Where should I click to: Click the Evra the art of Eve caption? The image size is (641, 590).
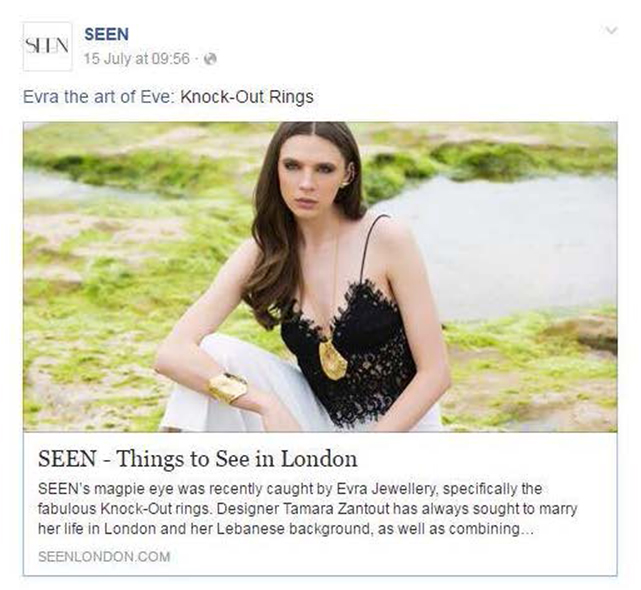(x=168, y=97)
